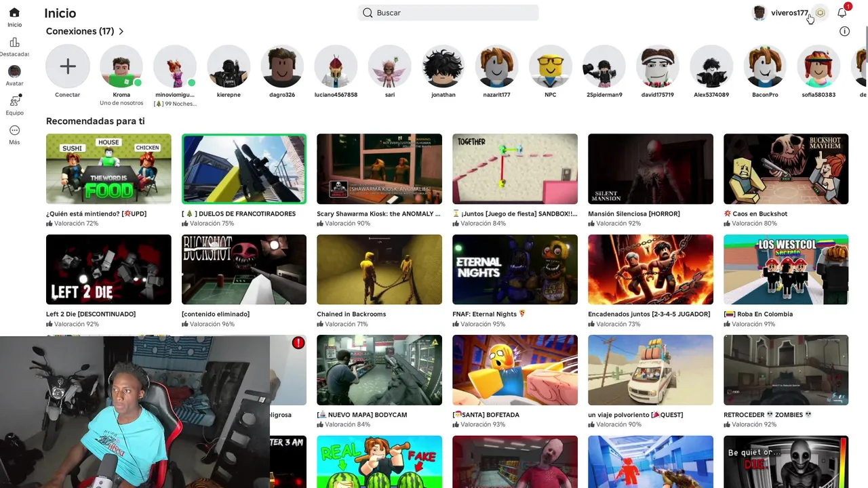This screenshot has height=488, width=868.
Task: Open NUEVO MAPA BODYCAM thumbnail
Action: tap(379, 370)
